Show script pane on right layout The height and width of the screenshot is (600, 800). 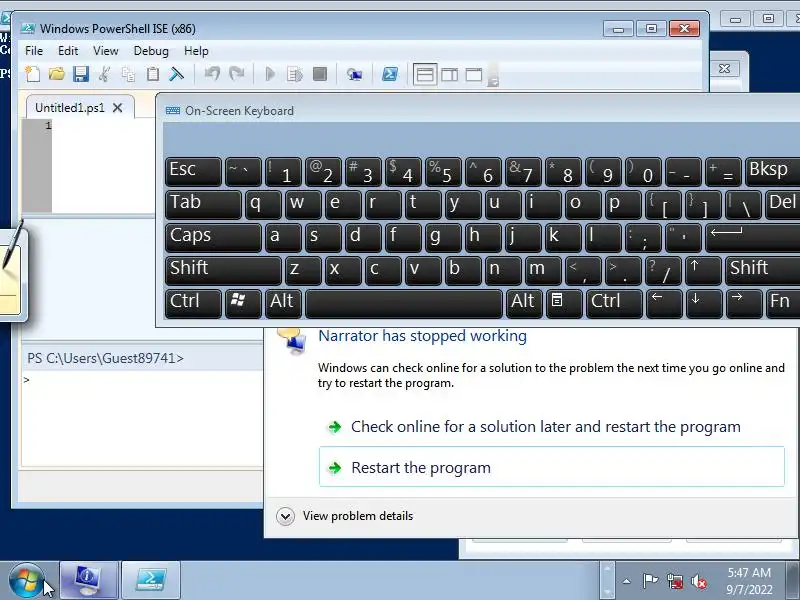point(449,75)
